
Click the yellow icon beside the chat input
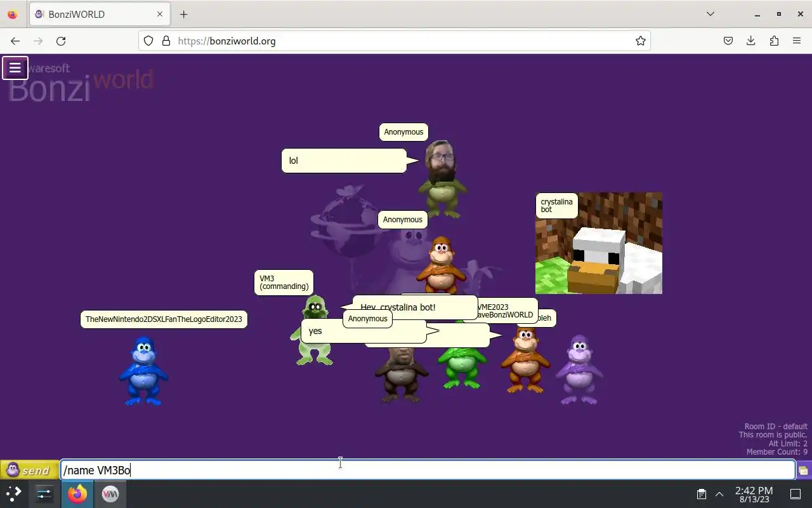(803, 471)
